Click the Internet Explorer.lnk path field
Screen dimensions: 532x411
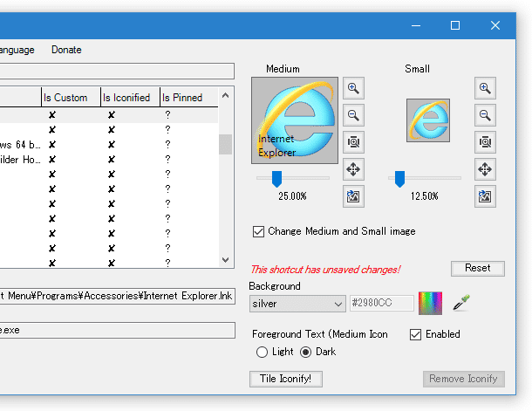118,296
